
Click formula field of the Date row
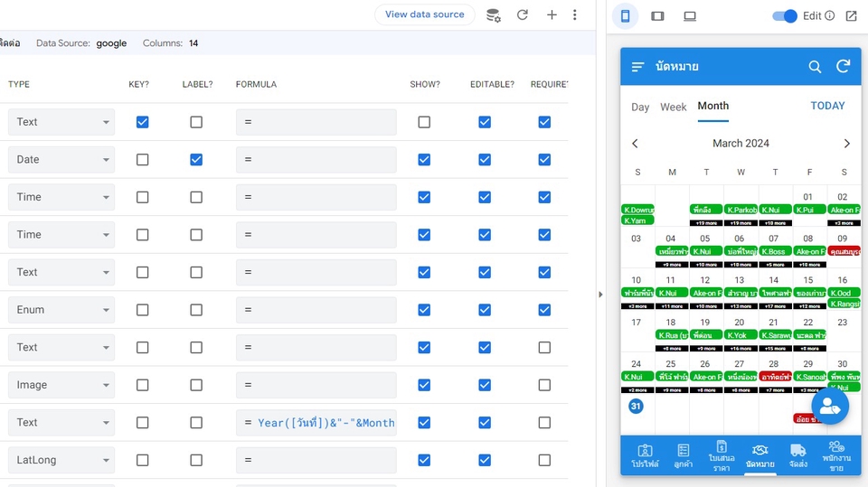pos(316,159)
